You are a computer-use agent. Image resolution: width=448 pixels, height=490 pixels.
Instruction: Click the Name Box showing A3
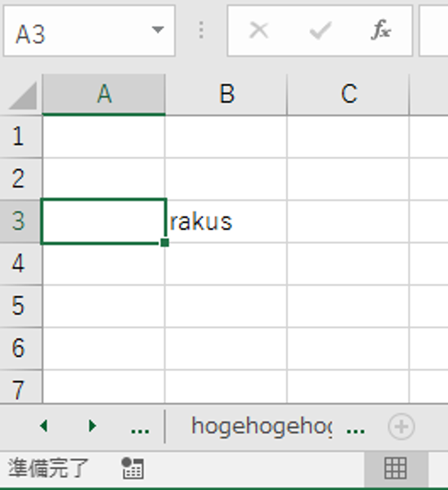78,32
